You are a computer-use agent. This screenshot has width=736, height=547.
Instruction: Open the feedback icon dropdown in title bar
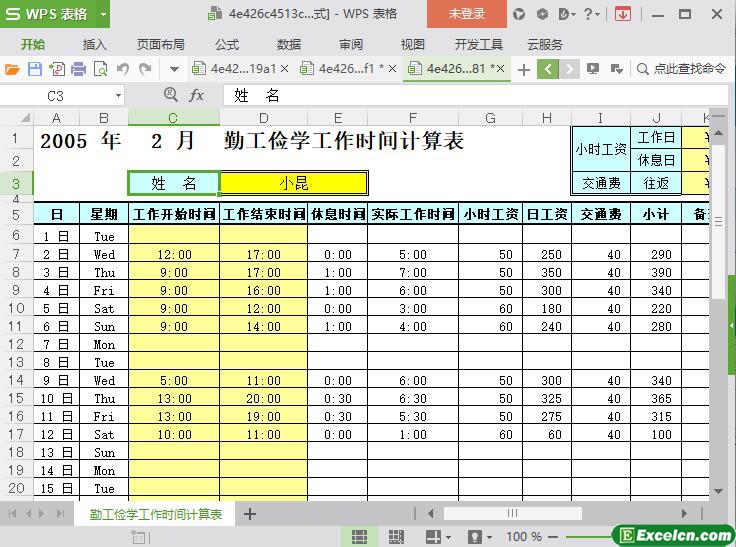coord(567,14)
